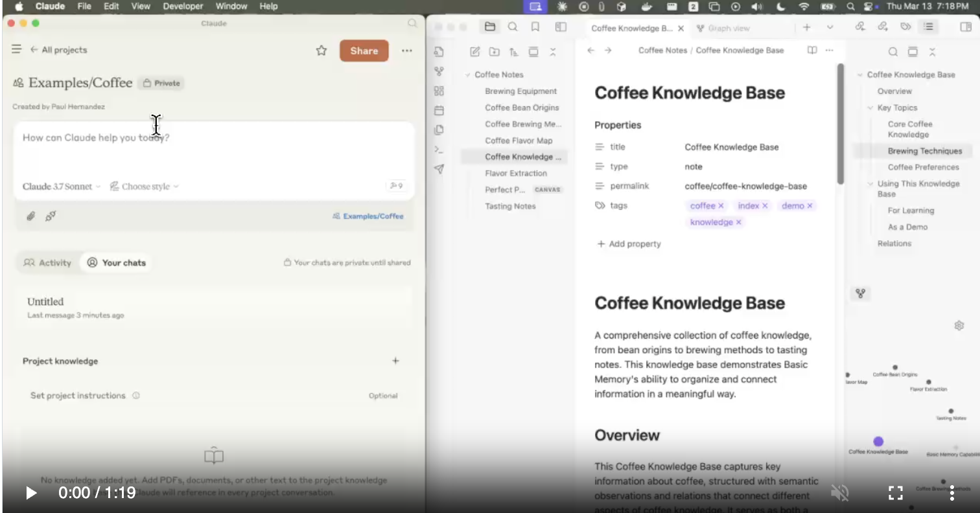Unmute the video player
The width and height of the screenshot is (980, 513).
[840, 493]
